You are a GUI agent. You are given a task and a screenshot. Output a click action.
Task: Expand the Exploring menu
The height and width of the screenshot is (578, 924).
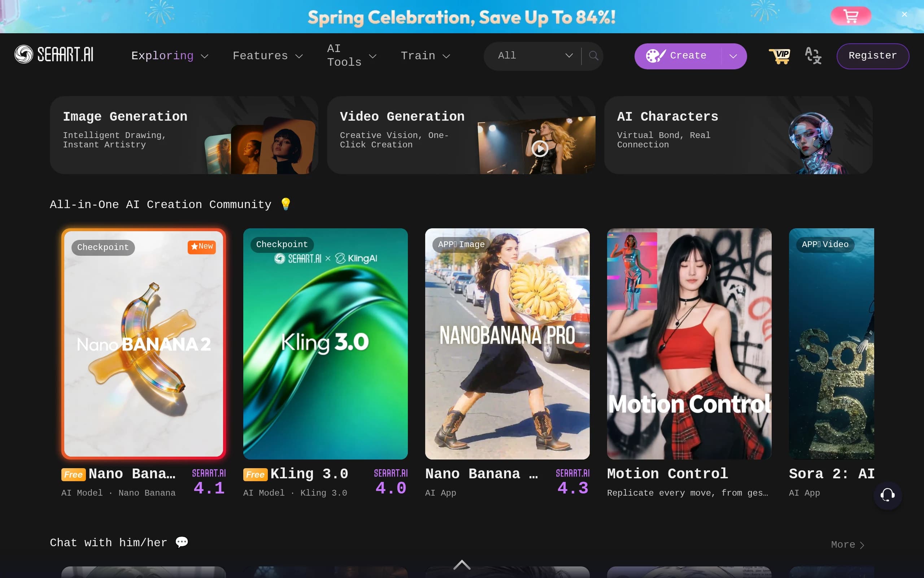point(170,56)
